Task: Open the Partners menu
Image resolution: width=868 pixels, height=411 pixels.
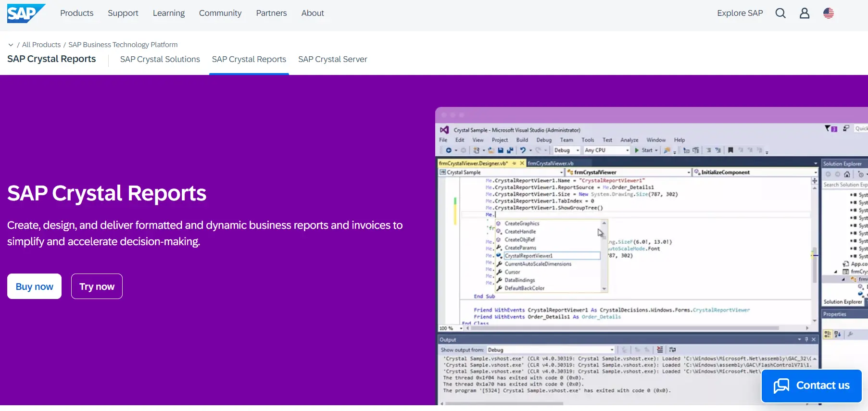Action: 271,13
